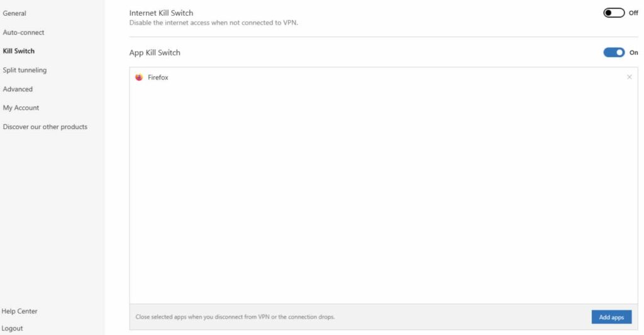Open Split tunneling settings
Screen dimensions: 644x335
tap(25, 70)
